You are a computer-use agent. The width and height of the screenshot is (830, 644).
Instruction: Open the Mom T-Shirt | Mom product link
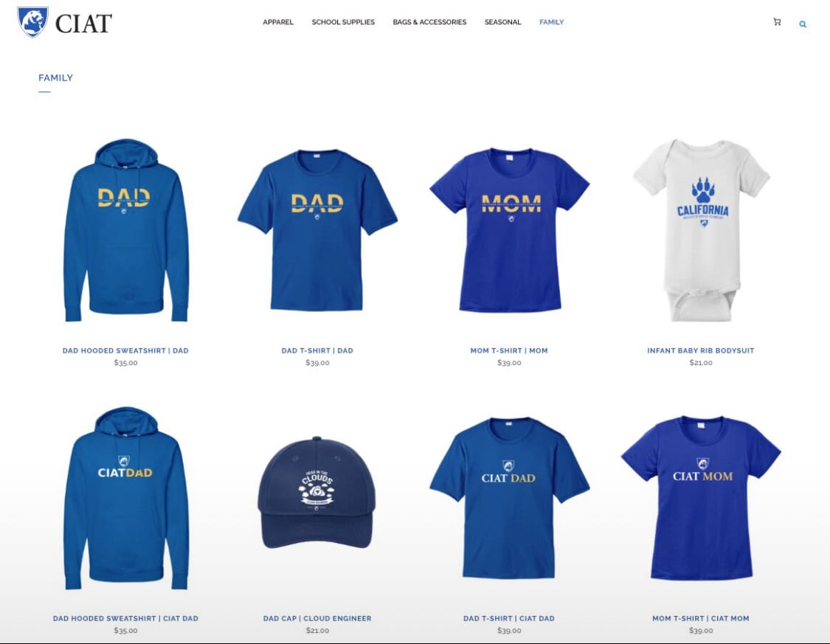click(509, 350)
